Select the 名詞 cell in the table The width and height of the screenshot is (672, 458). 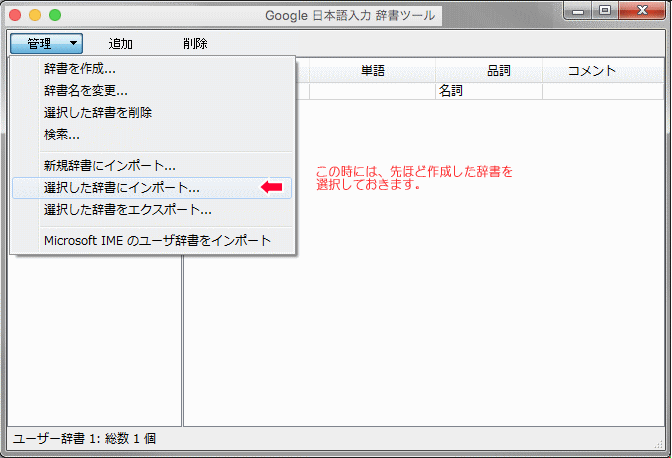[x=489, y=91]
